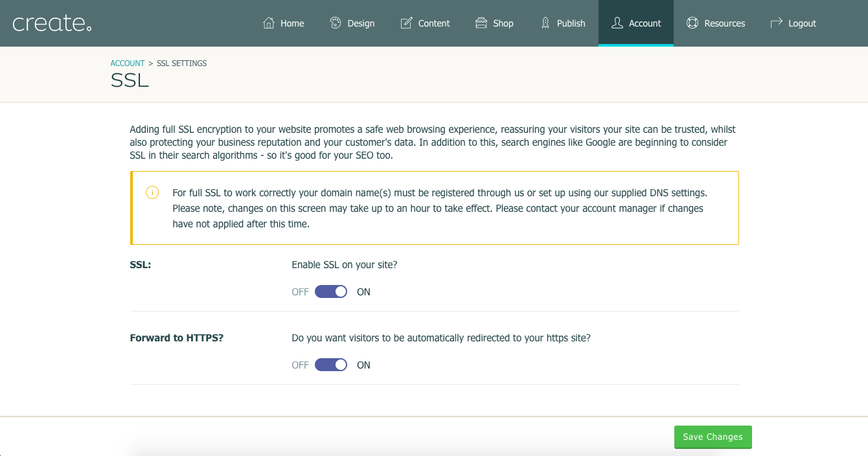Click the Logout text label

tap(803, 23)
